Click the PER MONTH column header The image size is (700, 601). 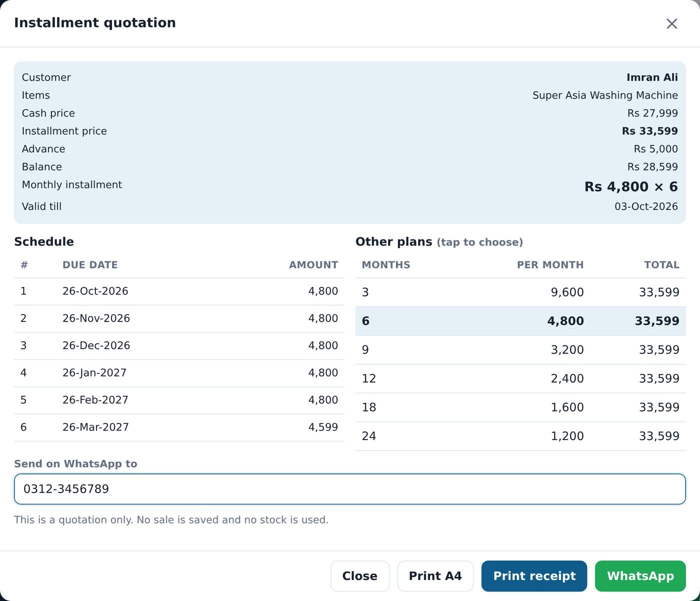(x=550, y=265)
